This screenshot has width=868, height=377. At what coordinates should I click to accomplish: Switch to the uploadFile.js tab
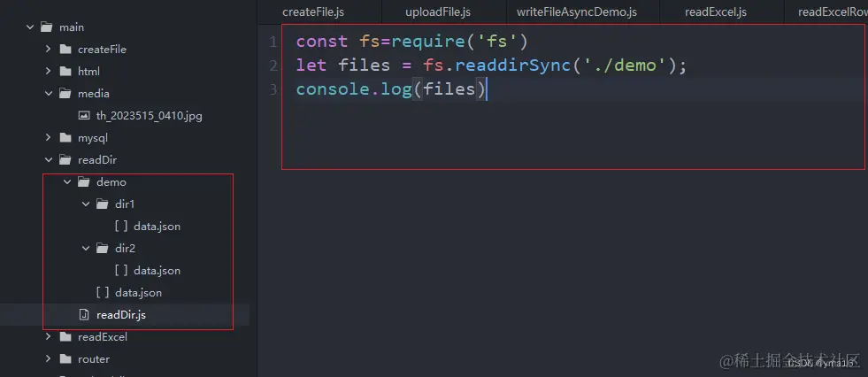(438, 12)
